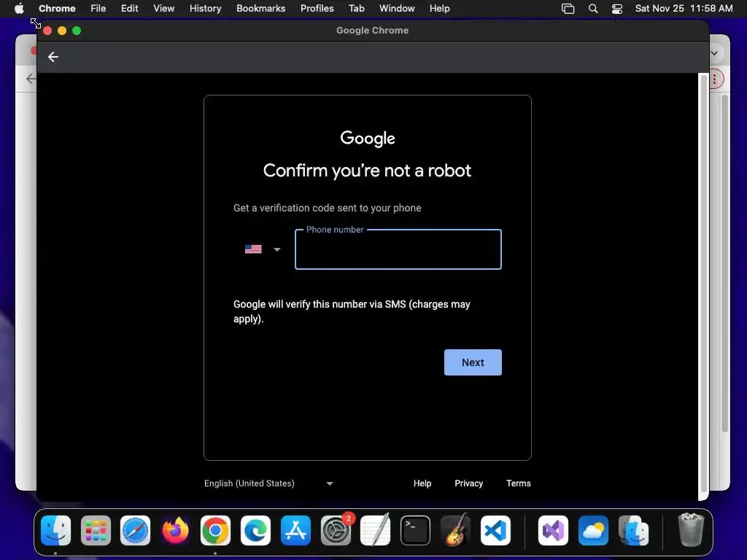Open the History menu
The height and width of the screenshot is (560, 747).
tap(205, 9)
